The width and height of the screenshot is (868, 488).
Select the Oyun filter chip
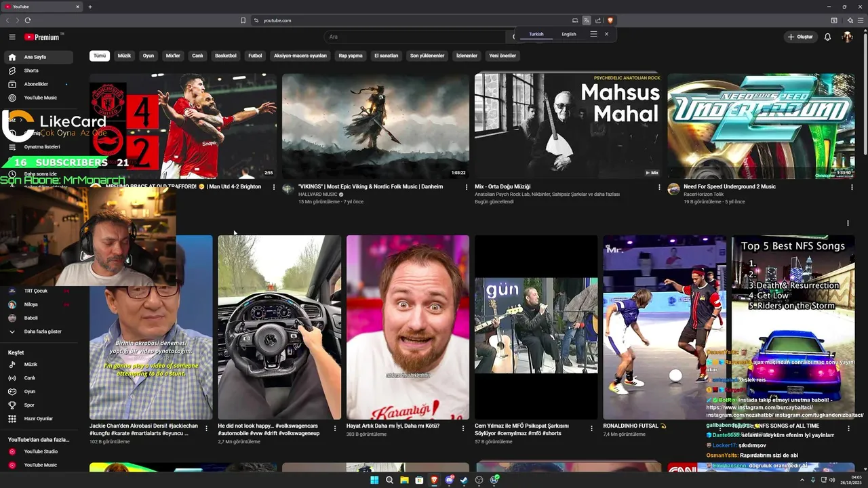(149, 56)
